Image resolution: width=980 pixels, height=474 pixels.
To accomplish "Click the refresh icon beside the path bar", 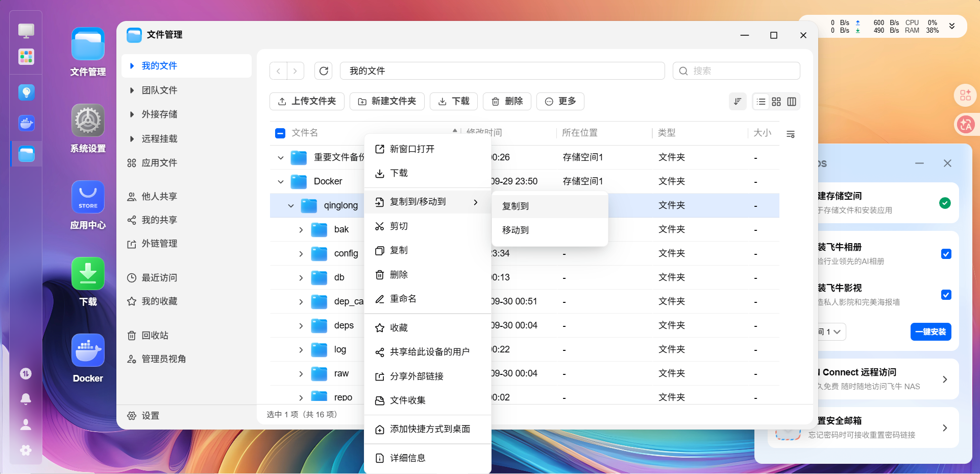I will pos(324,71).
